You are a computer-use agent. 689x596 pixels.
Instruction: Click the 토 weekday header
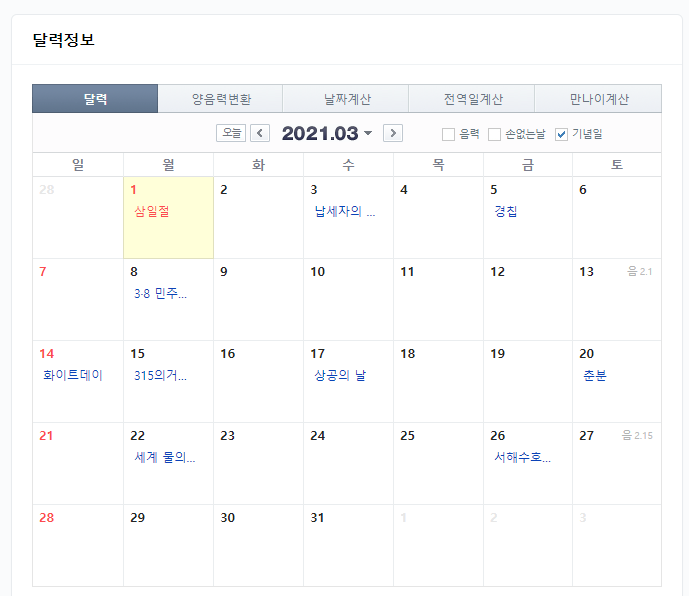point(617,165)
